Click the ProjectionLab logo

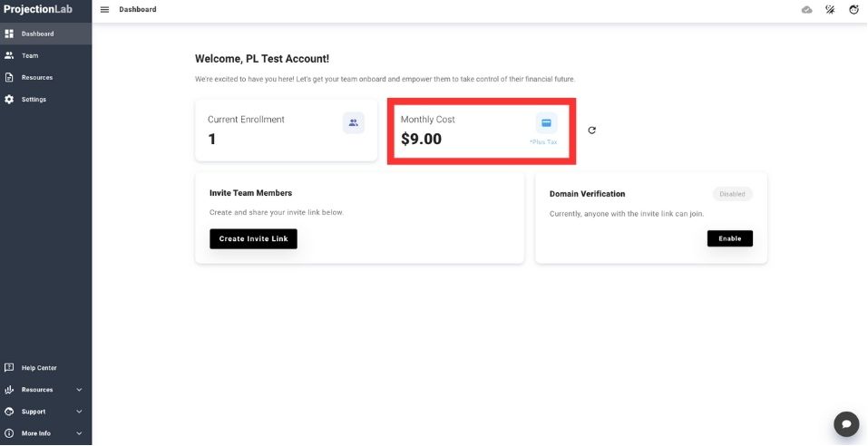point(38,9)
